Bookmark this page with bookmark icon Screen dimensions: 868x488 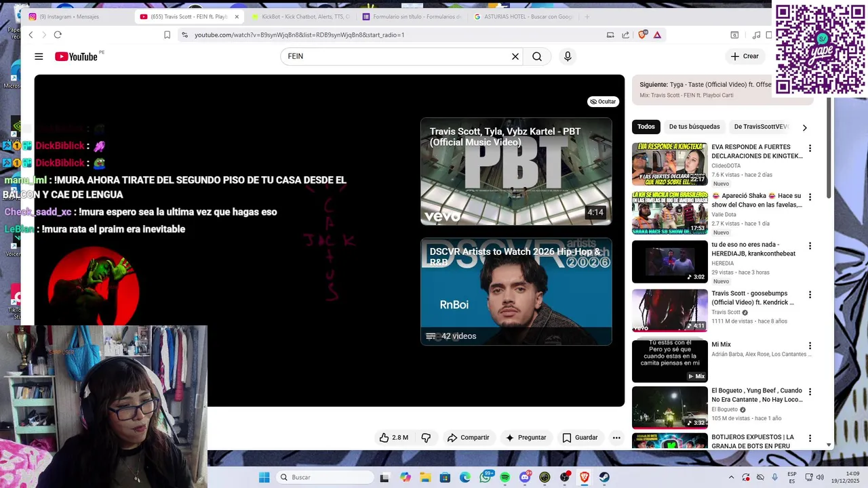coord(167,35)
